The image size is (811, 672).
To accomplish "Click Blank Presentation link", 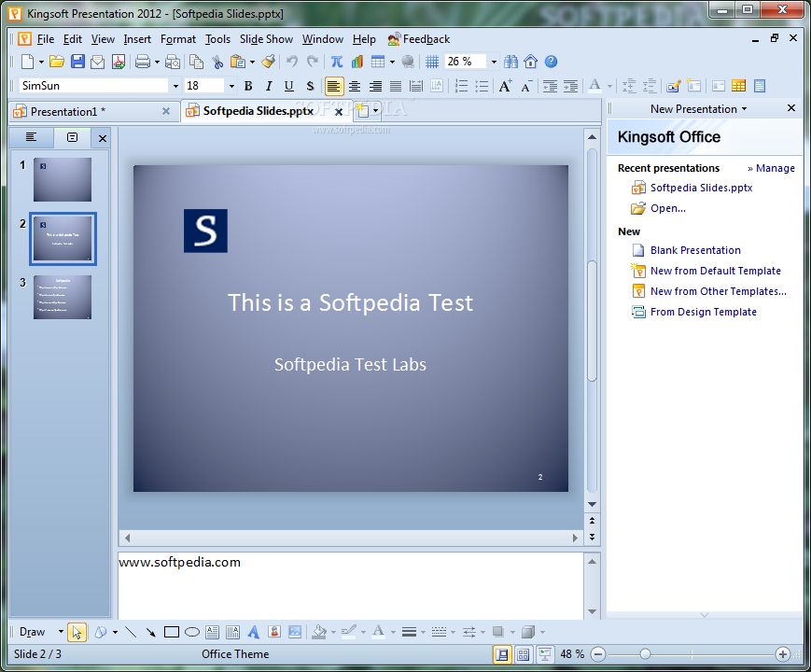I will [695, 250].
